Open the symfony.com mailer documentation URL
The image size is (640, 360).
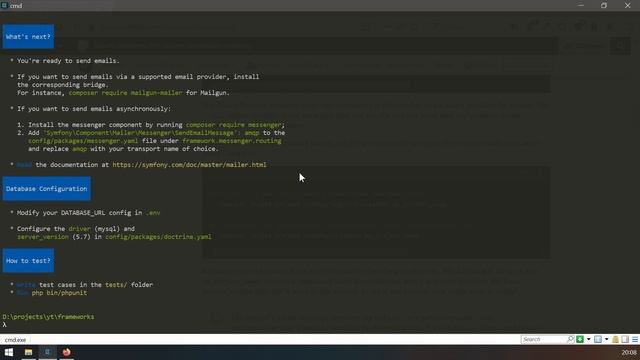[189, 164]
